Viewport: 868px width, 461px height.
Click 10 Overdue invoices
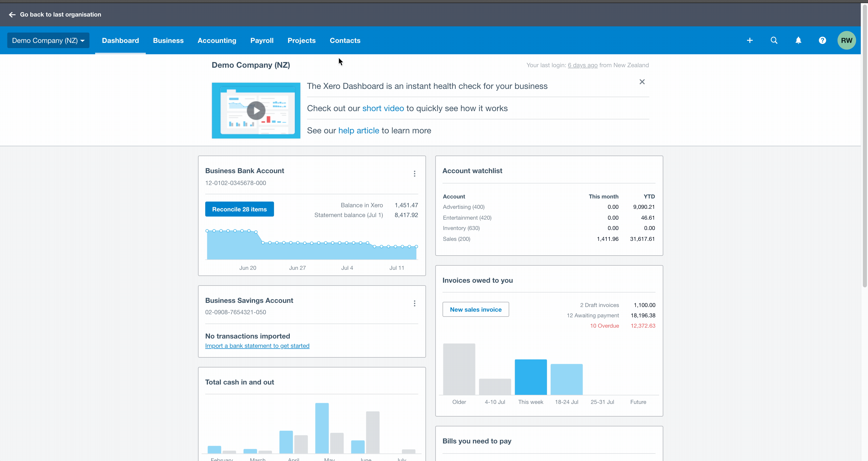pyautogui.click(x=605, y=326)
